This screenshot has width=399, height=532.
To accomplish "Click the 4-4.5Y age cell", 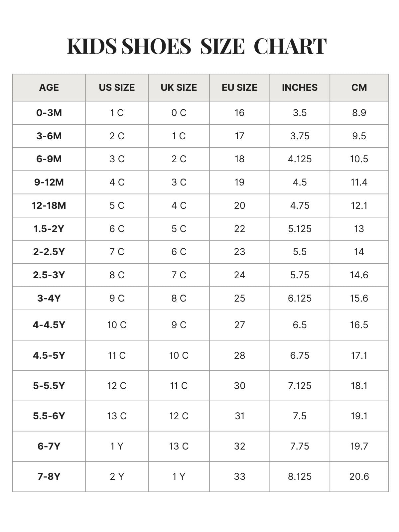I will (49, 325).
